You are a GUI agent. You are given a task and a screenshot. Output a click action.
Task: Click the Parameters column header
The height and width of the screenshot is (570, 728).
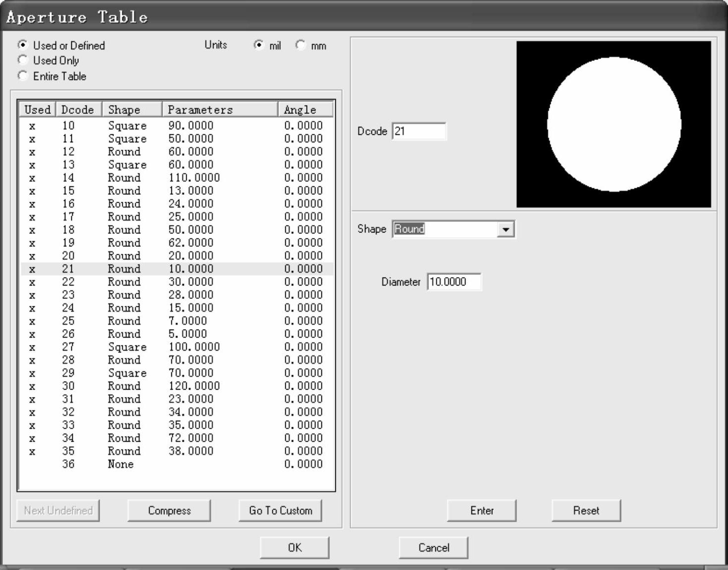click(220, 110)
